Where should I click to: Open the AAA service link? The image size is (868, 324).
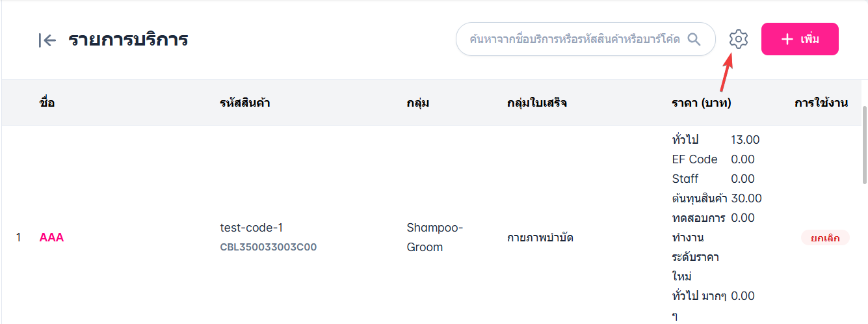51,237
